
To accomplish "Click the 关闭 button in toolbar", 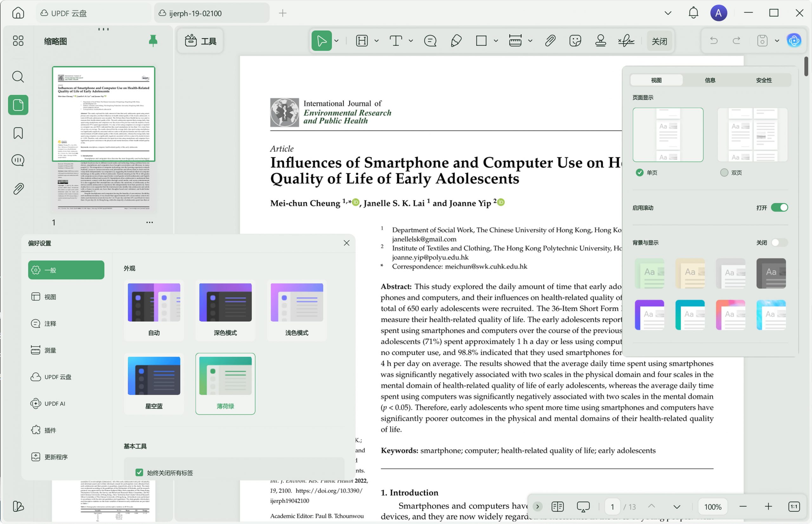I will click(659, 41).
